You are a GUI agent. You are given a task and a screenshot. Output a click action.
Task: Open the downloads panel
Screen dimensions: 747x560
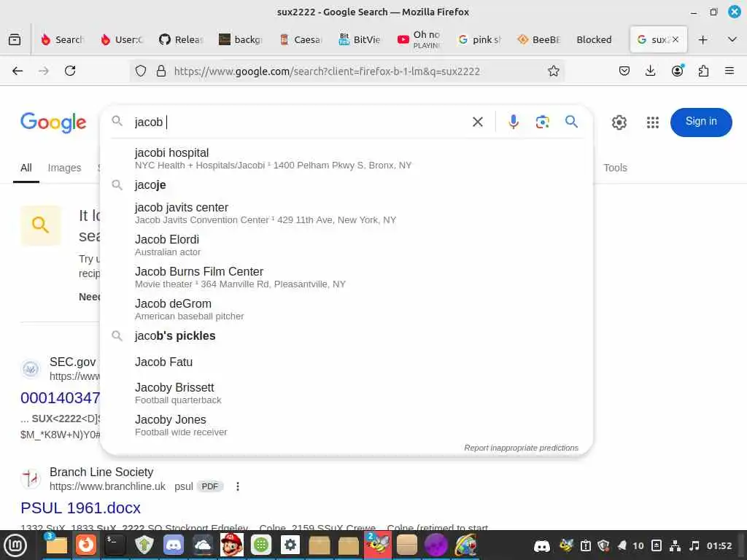coord(650,71)
